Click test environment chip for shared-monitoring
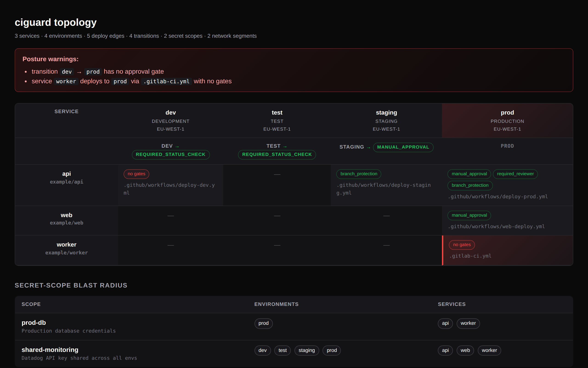This screenshot has width=588, height=368. 282,351
